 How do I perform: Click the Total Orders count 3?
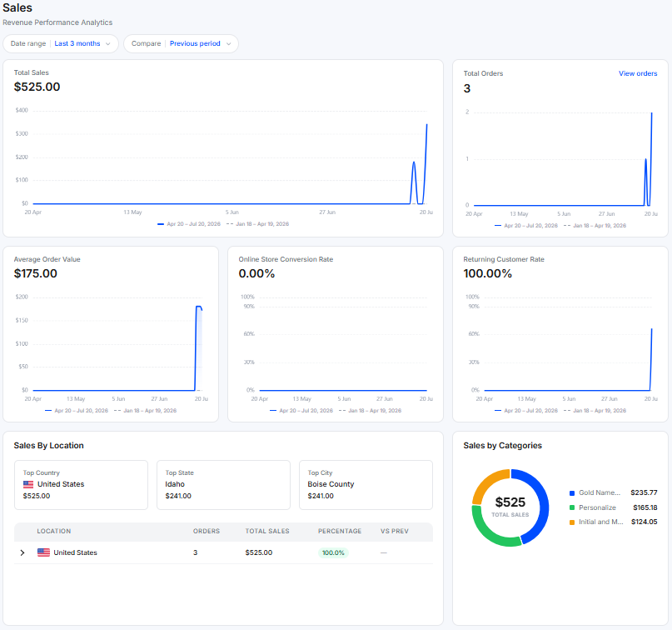pos(466,89)
